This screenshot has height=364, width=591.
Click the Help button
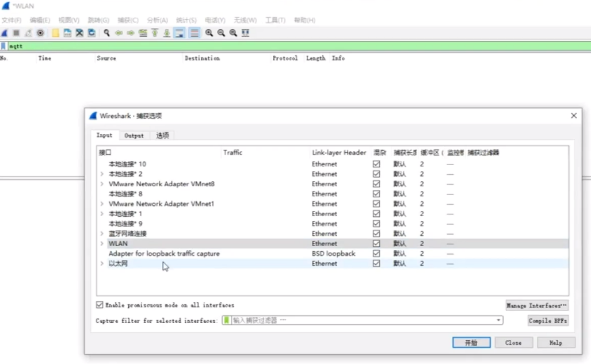click(x=556, y=343)
